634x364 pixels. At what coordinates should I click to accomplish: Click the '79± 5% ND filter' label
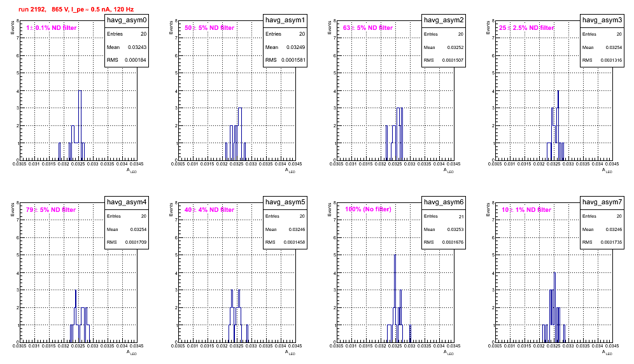click(51, 210)
